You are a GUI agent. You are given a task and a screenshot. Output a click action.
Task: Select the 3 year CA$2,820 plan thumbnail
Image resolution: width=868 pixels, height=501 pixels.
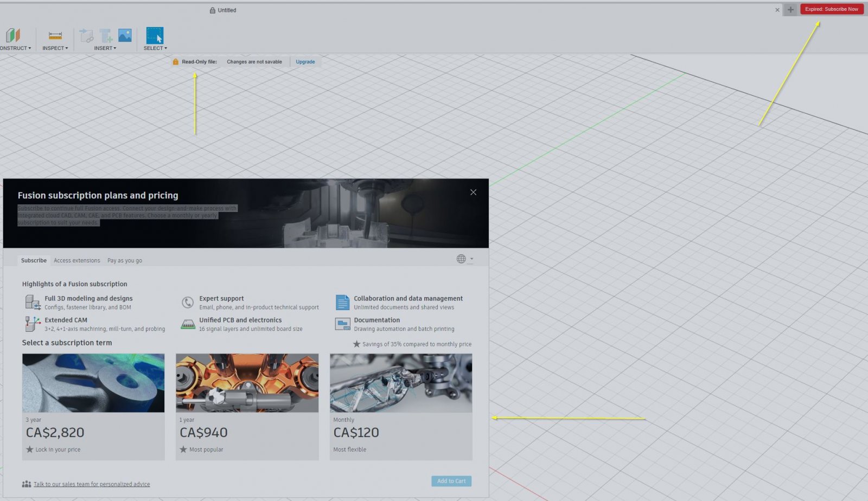93,383
